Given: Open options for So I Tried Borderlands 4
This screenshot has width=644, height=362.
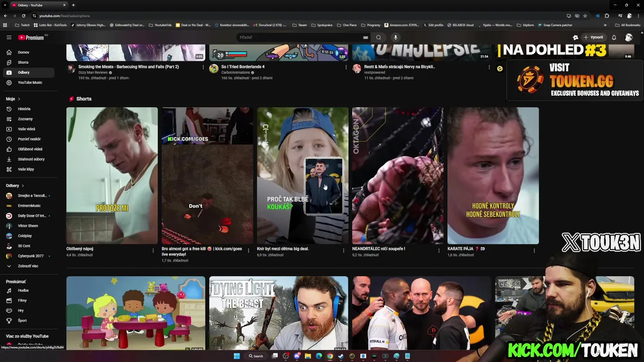Looking at the screenshot, I should point(346,67).
